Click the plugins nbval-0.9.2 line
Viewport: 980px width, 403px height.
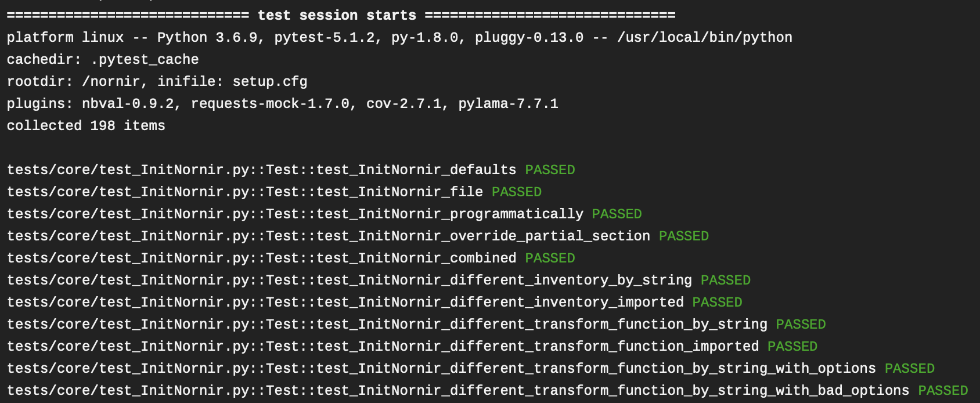(x=282, y=103)
